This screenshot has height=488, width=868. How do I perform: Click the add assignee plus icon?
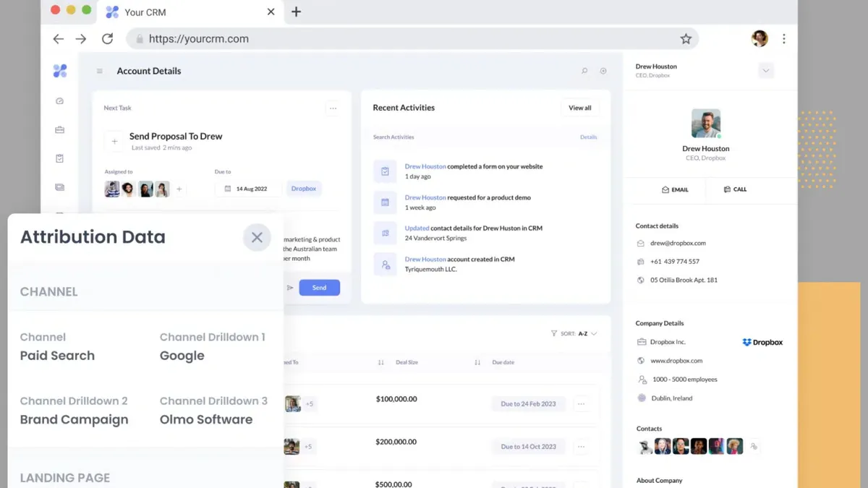[179, 189]
